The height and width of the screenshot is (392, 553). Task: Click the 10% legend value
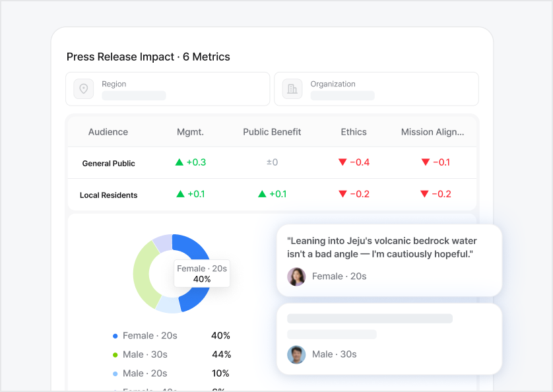coord(220,374)
